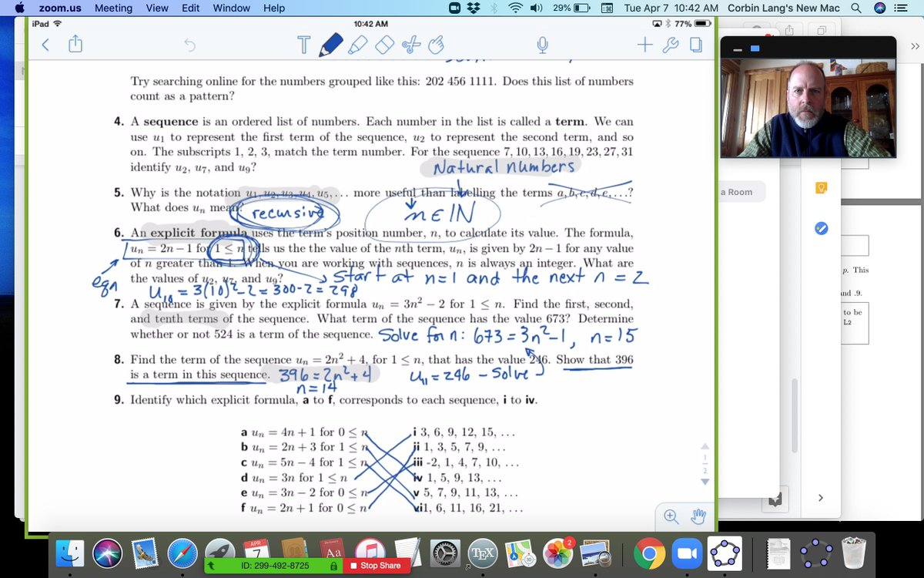Image resolution: width=924 pixels, height=578 pixels.
Task: Open Trash from the Dock
Action: click(x=854, y=553)
